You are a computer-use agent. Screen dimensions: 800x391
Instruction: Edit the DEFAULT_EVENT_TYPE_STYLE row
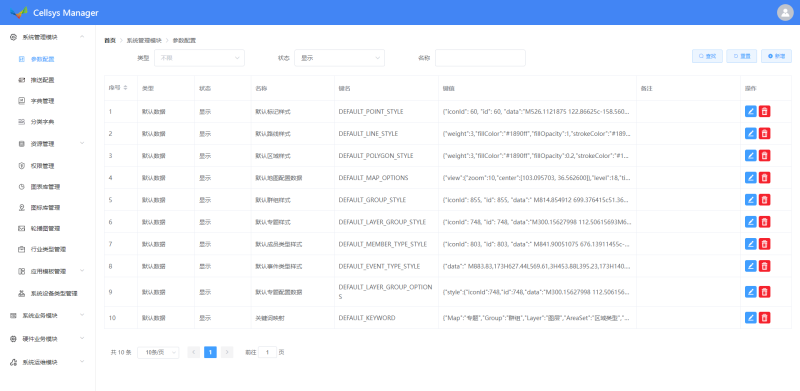(751, 265)
